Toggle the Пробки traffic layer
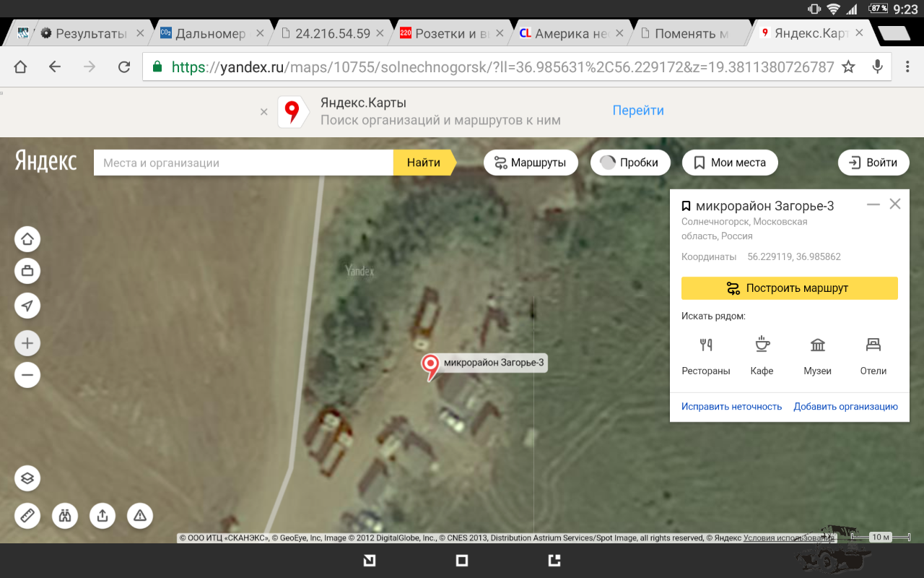Image resolution: width=924 pixels, height=578 pixels. (x=630, y=163)
